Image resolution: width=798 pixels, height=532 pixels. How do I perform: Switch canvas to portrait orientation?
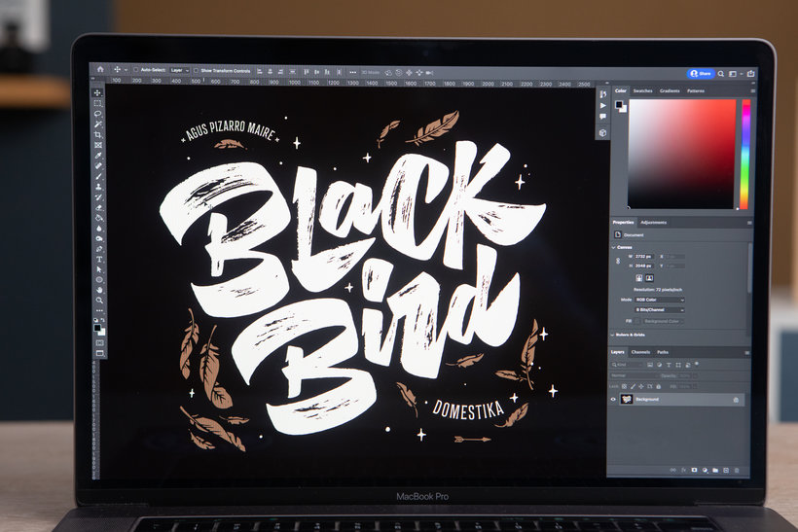coord(639,278)
